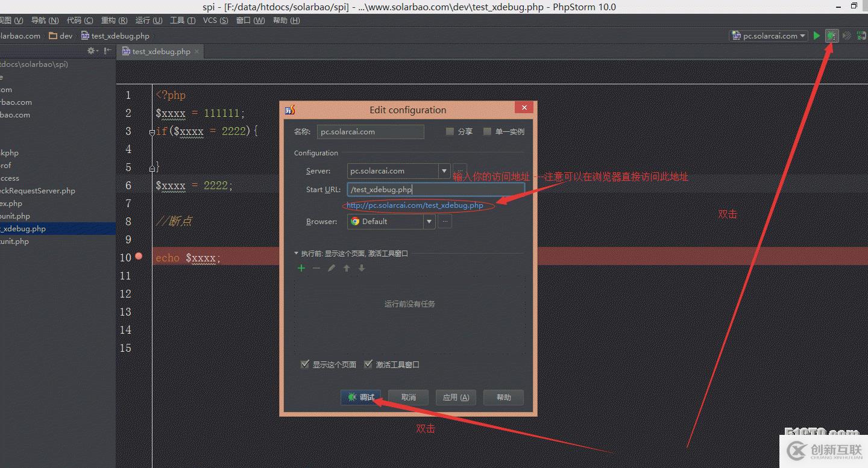Image resolution: width=868 pixels, height=468 pixels.
Task: Click the 名称 (Name) input field
Action: pos(371,131)
